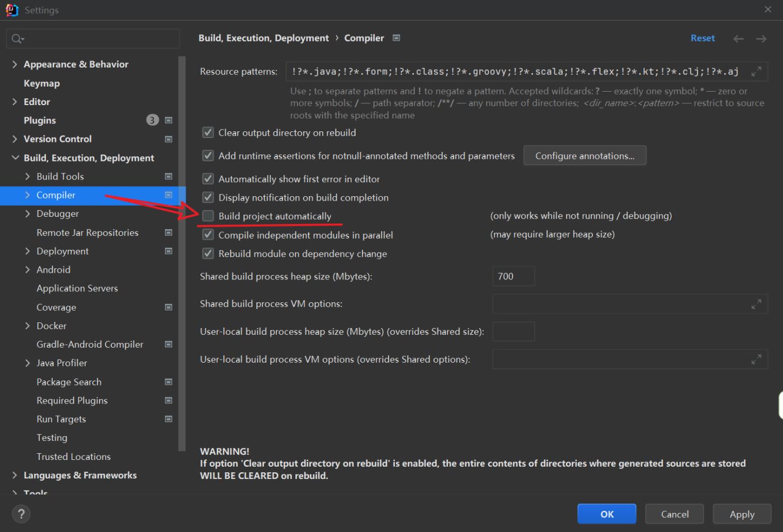Image resolution: width=783 pixels, height=532 pixels.
Task: Click the Reset link
Action: pos(702,38)
